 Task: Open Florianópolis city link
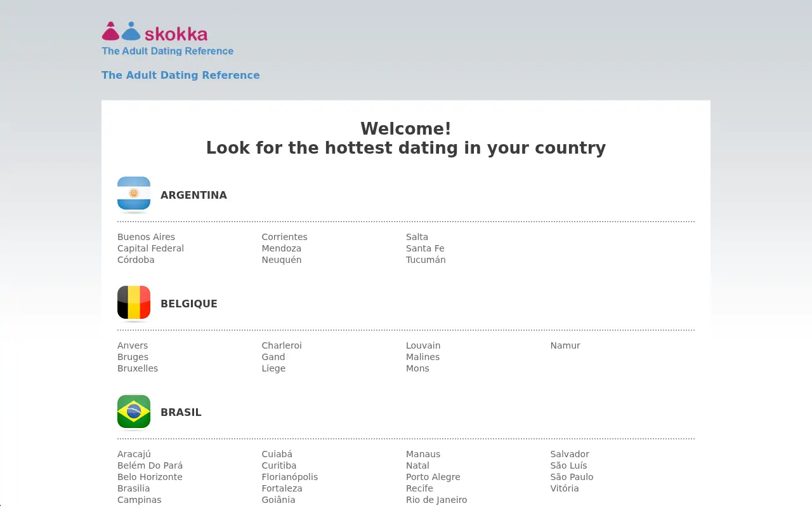click(x=289, y=477)
